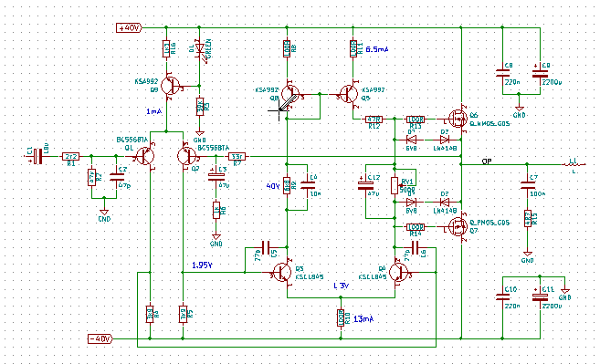The height and width of the screenshot is (364, 600).
Task: Select the C8 220n capacitor
Action: point(502,73)
